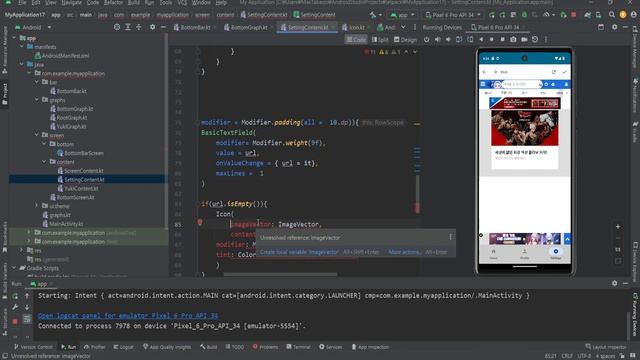Open the Navigate menu
This screenshot has width=640, height=360.
[x=71, y=2]
